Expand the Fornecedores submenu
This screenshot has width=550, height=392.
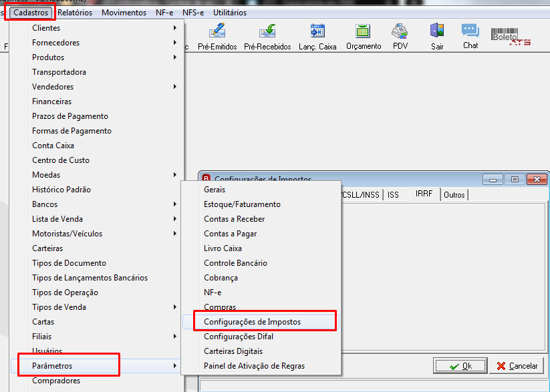pyautogui.click(x=97, y=43)
